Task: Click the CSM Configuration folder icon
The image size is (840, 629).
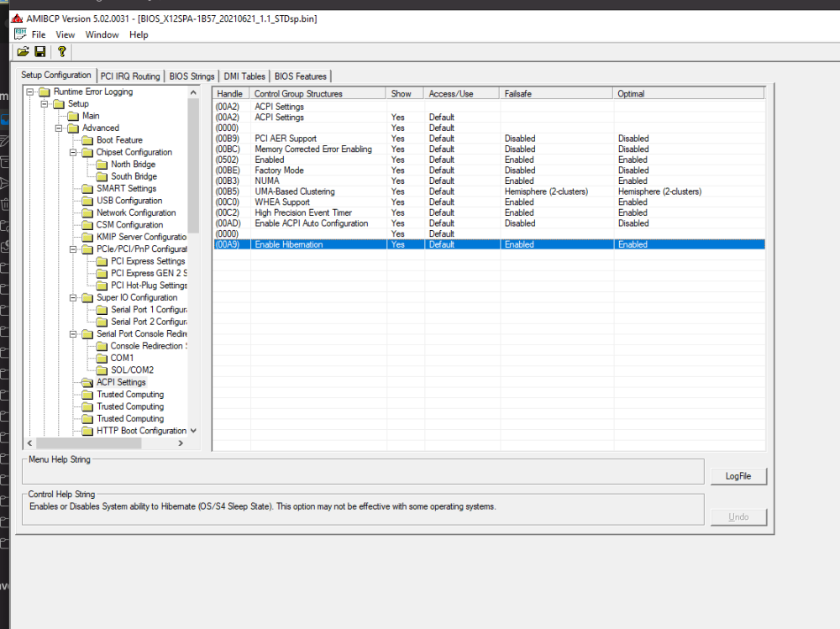Action: [88, 225]
